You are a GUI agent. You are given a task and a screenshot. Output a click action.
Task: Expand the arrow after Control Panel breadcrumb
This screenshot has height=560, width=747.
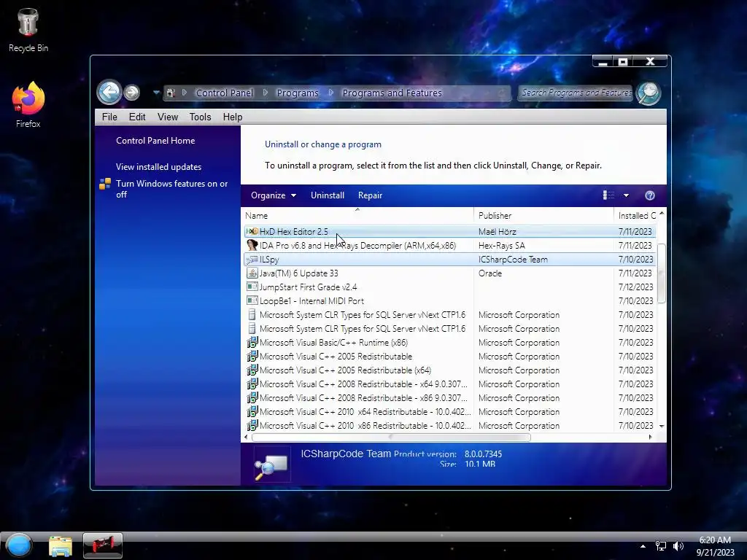[x=266, y=93]
